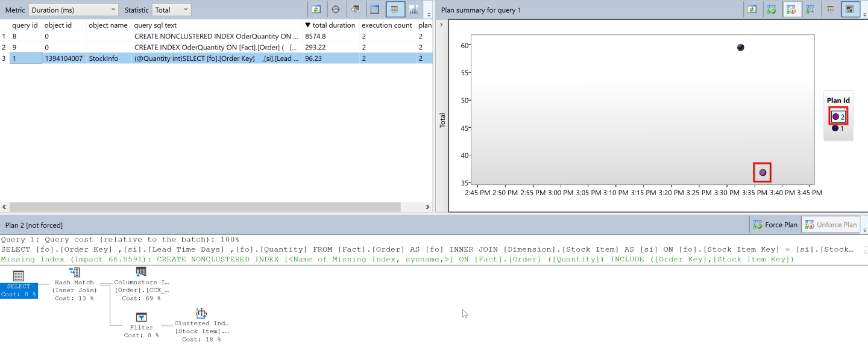Click the object name column header
This screenshot has height=353, width=868.
point(108,25)
